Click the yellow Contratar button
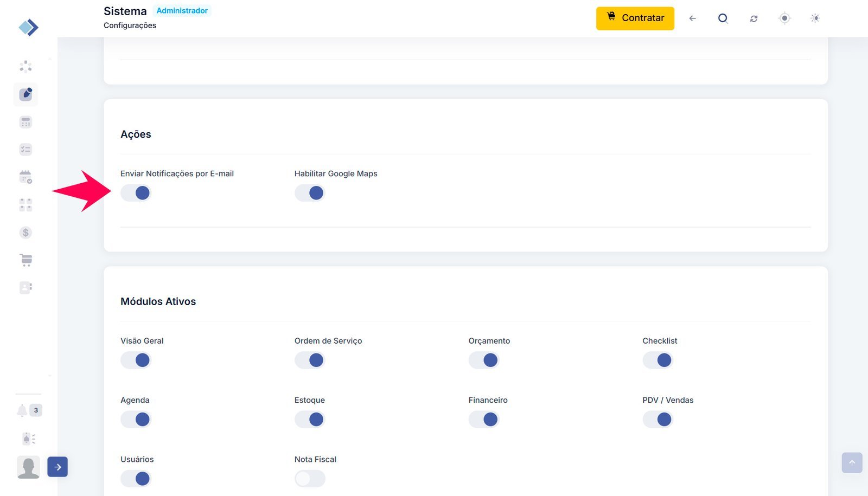 tap(635, 18)
